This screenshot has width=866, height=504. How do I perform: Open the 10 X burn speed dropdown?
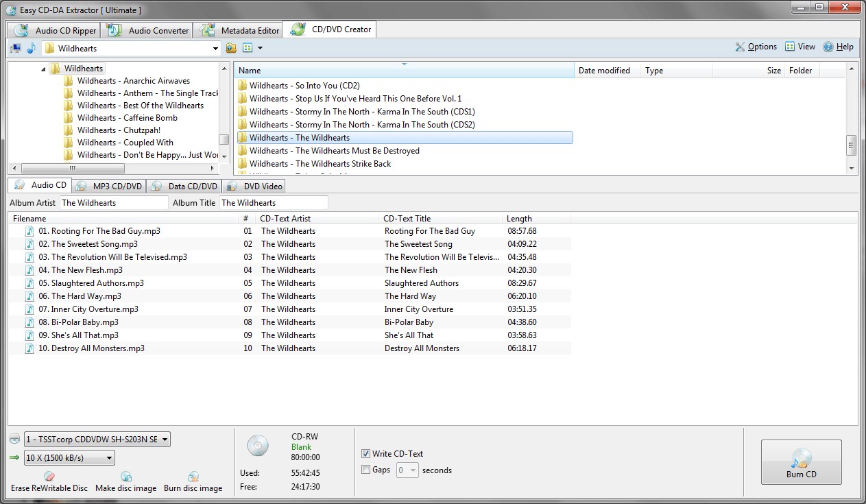click(110, 458)
